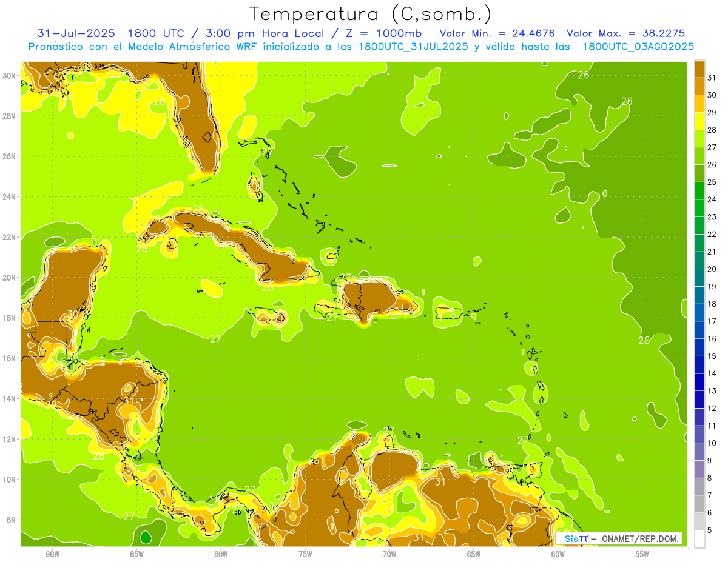This screenshot has height=562, width=728.
Task: Click the '22' label on the color legend
Action: coord(712,234)
